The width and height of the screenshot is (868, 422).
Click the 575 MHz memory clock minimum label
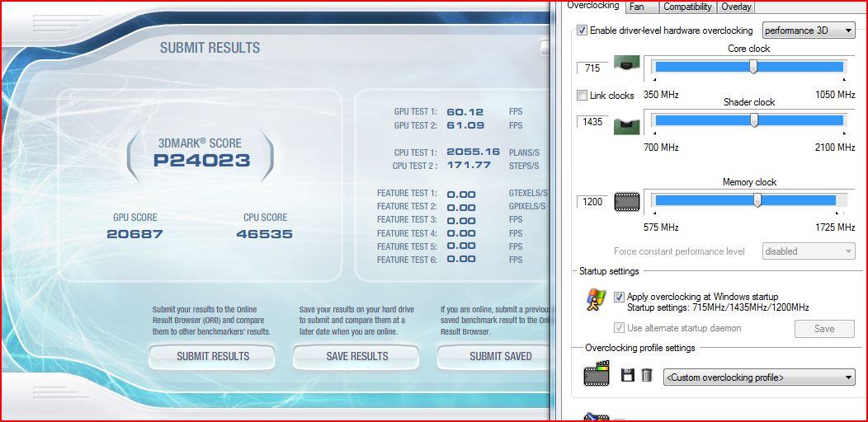click(x=661, y=227)
